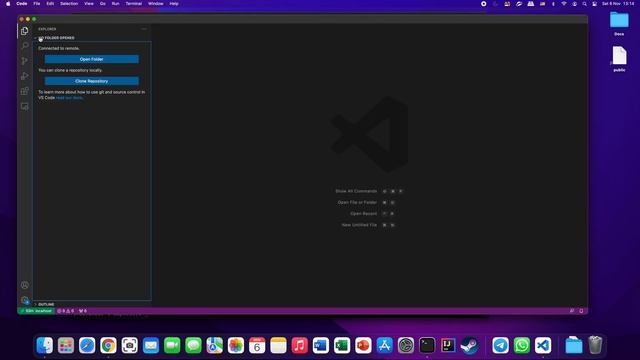
Task: Open the Go menu
Action: (x=103, y=4)
